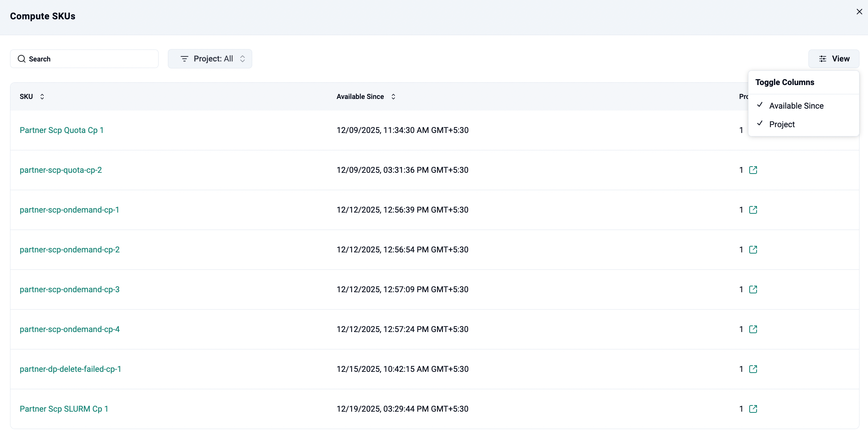Open external link icon for partner-scp-quota-cp-2 row
The image size is (868, 436).
[753, 170]
